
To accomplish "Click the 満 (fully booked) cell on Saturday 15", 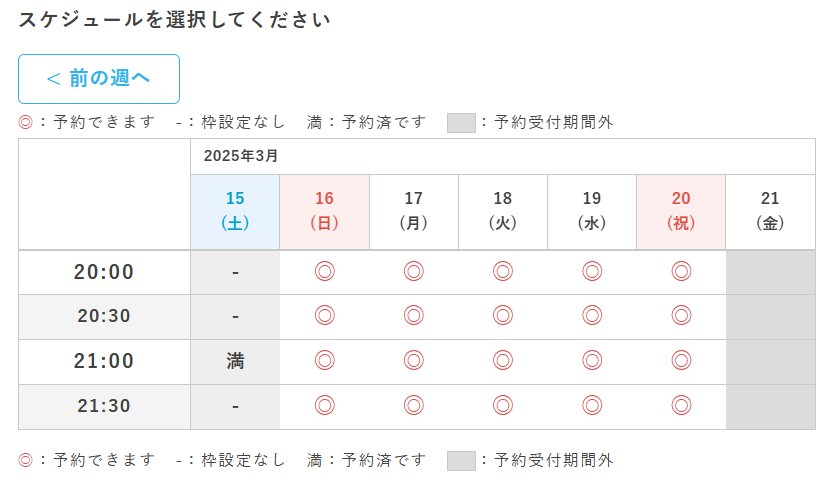I will 235,361.
